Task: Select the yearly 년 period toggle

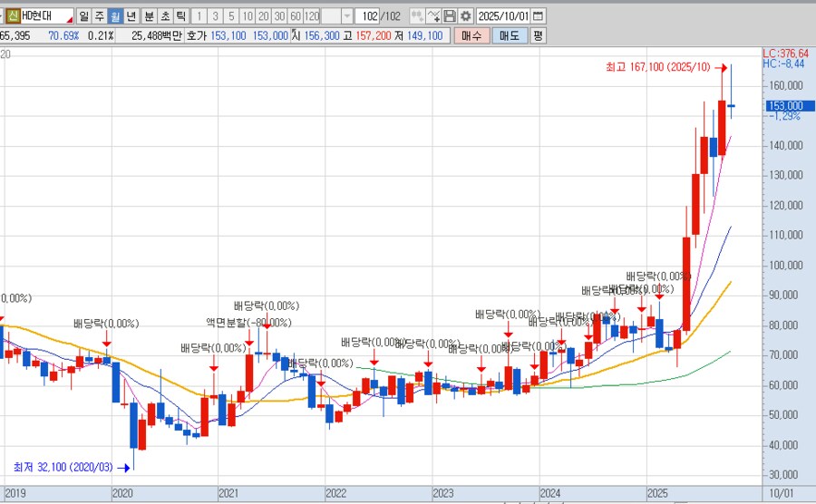Action: (x=131, y=16)
